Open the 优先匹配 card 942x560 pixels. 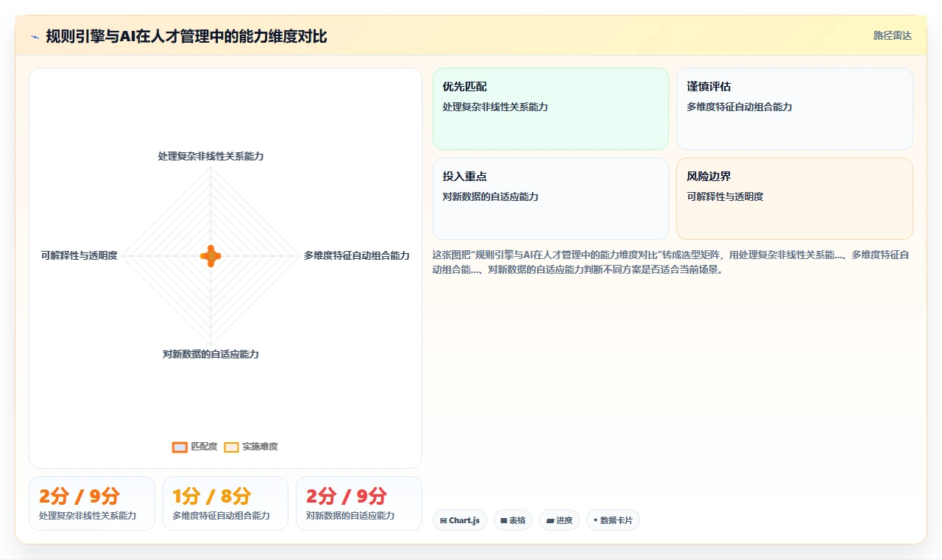(x=550, y=109)
